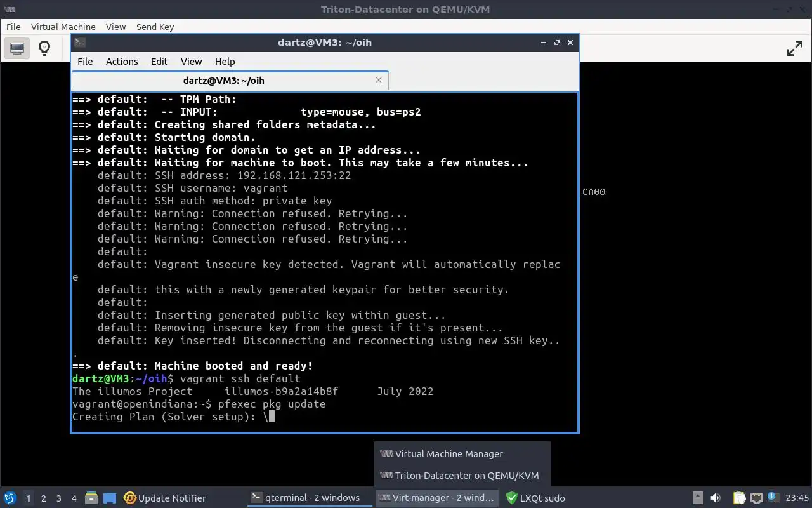812x508 pixels.
Task: Close the qterminal window
Action: click(x=570, y=43)
